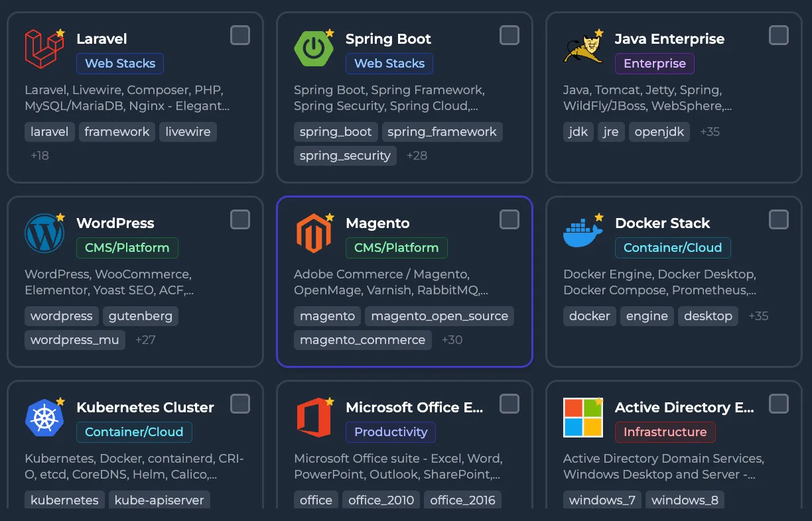Expand Java Enterprise's +35 more tags
The width and height of the screenshot is (812, 521).
pos(710,132)
